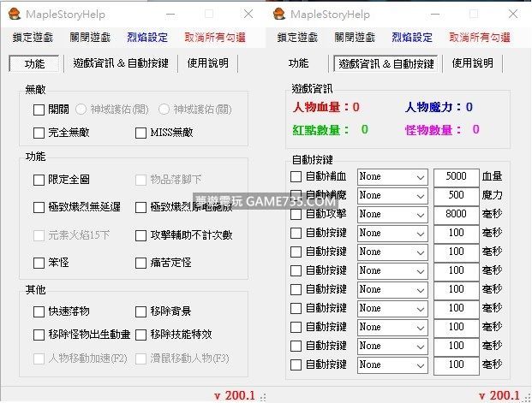
Task: Click the first 自動按鍵 row's 100 field
Action: [x=457, y=234]
